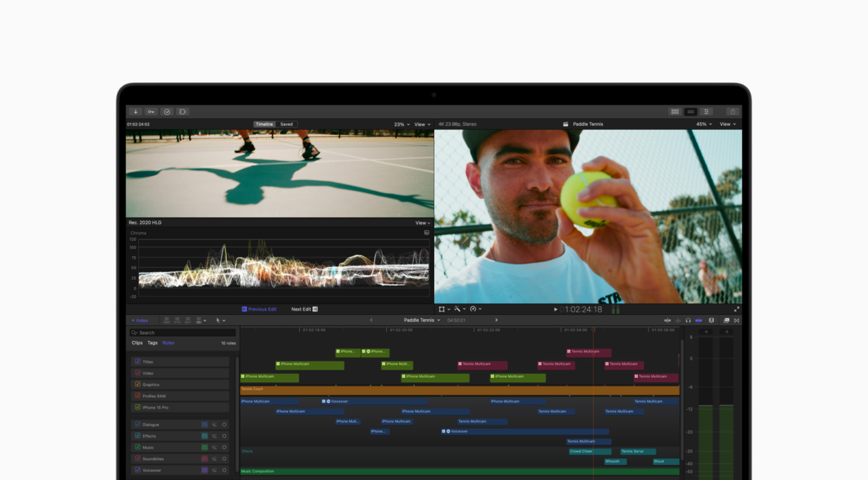868x480 pixels.
Task: Click the Background Tasks icon
Action: 166,111
